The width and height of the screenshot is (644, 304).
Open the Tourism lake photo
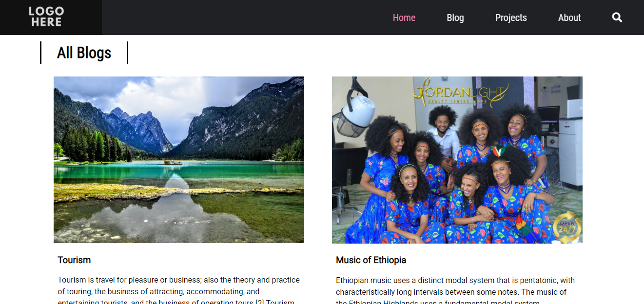[179, 160]
